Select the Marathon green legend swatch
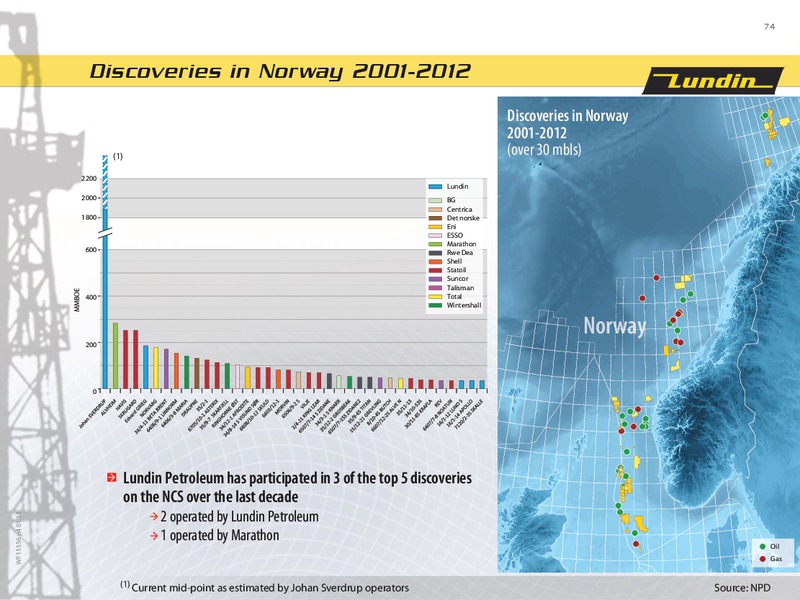Viewport: 800px width, 600px height. point(435,244)
